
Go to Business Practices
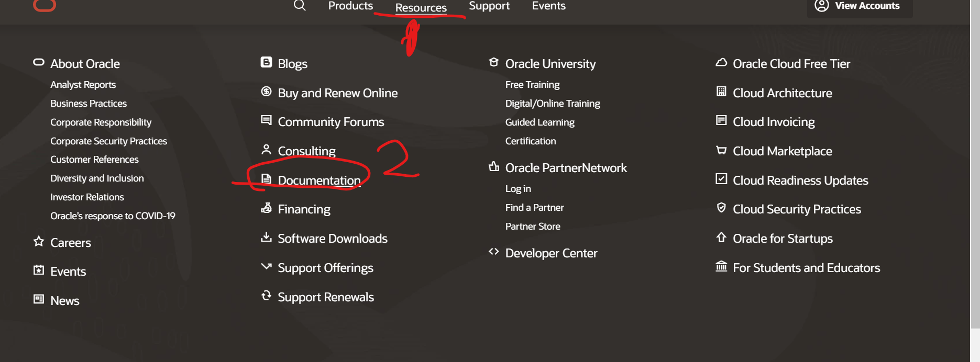click(x=89, y=104)
